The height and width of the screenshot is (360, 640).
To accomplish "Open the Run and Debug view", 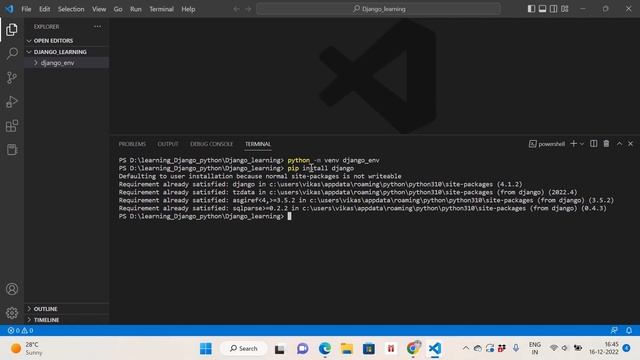I will (x=12, y=102).
